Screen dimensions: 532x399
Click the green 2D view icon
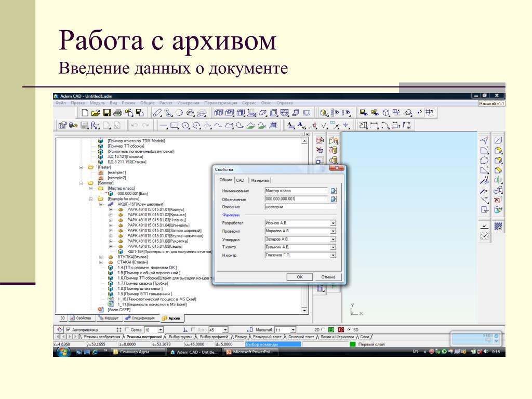[x=331, y=329]
